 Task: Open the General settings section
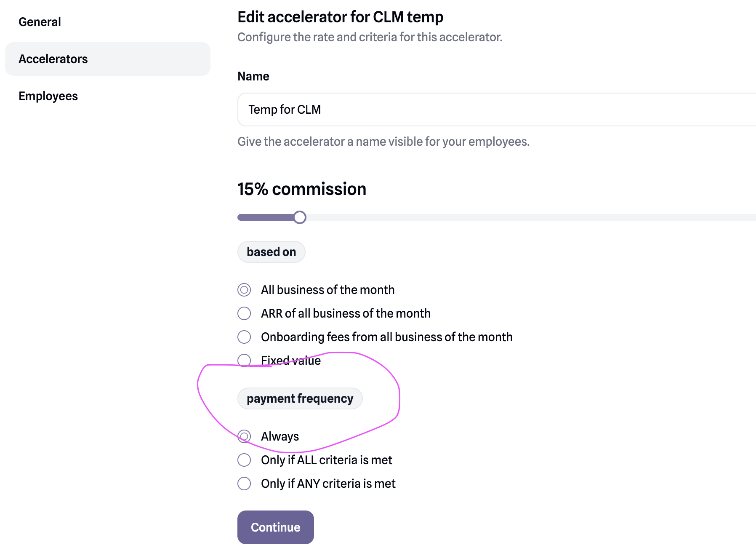(40, 22)
